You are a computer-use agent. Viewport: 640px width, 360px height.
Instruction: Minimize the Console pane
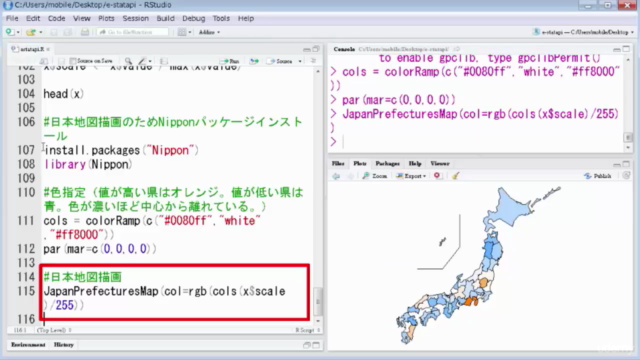click(x=617, y=49)
